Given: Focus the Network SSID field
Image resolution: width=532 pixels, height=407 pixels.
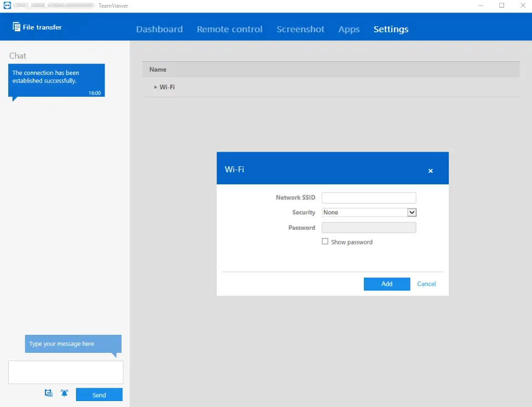Looking at the screenshot, I should [x=369, y=197].
